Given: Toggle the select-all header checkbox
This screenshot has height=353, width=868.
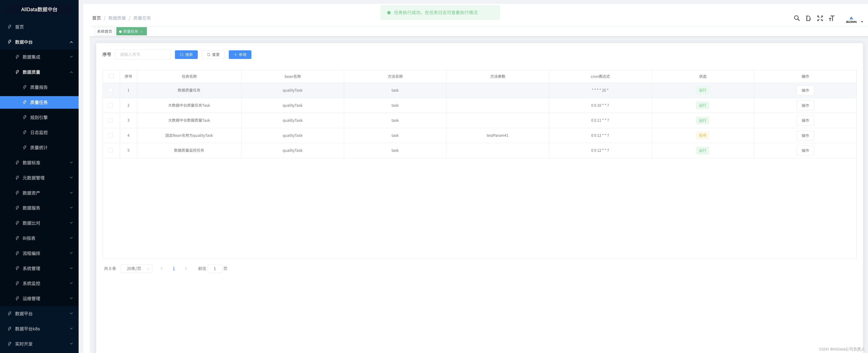Looking at the screenshot, I should point(111,76).
